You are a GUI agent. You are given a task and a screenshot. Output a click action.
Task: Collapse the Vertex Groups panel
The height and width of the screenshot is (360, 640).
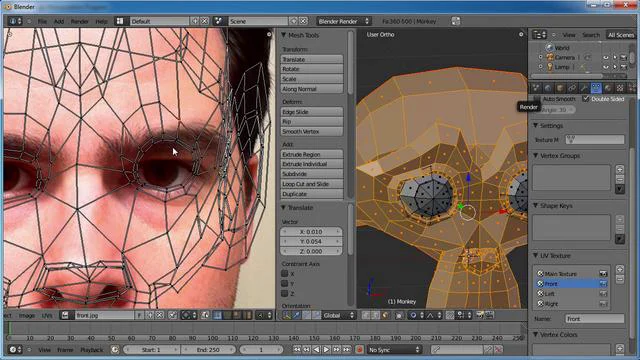536,156
